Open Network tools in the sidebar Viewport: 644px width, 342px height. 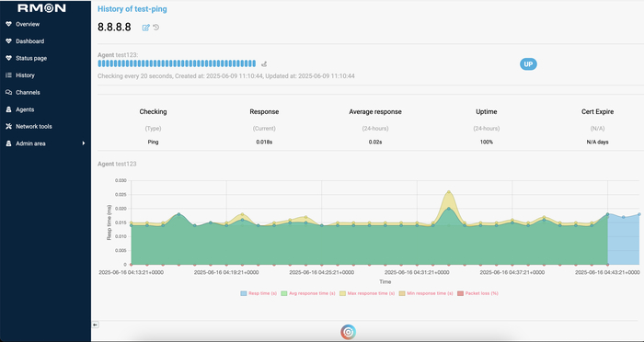pos(34,127)
